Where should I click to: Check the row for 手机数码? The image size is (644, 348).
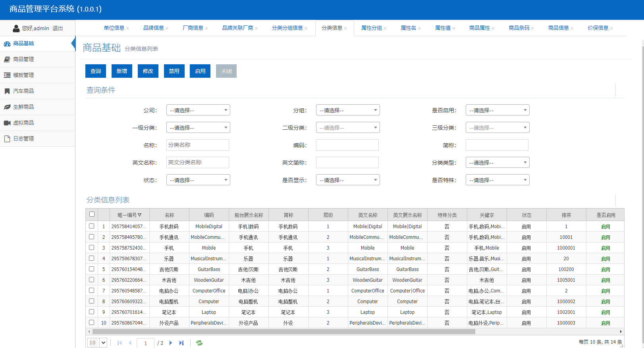pos(92,226)
